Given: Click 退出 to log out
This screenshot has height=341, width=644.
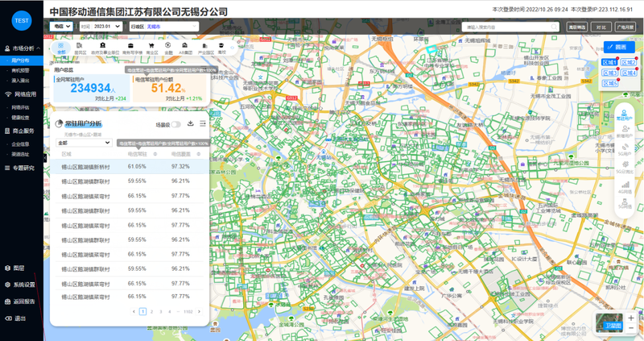Looking at the screenshot, I should click(15, 318).
